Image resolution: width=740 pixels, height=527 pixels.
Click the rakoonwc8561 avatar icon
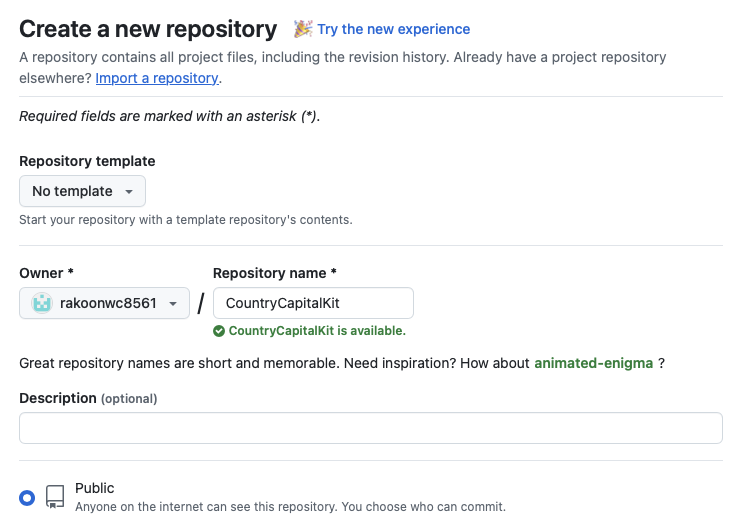coord(42,303)
